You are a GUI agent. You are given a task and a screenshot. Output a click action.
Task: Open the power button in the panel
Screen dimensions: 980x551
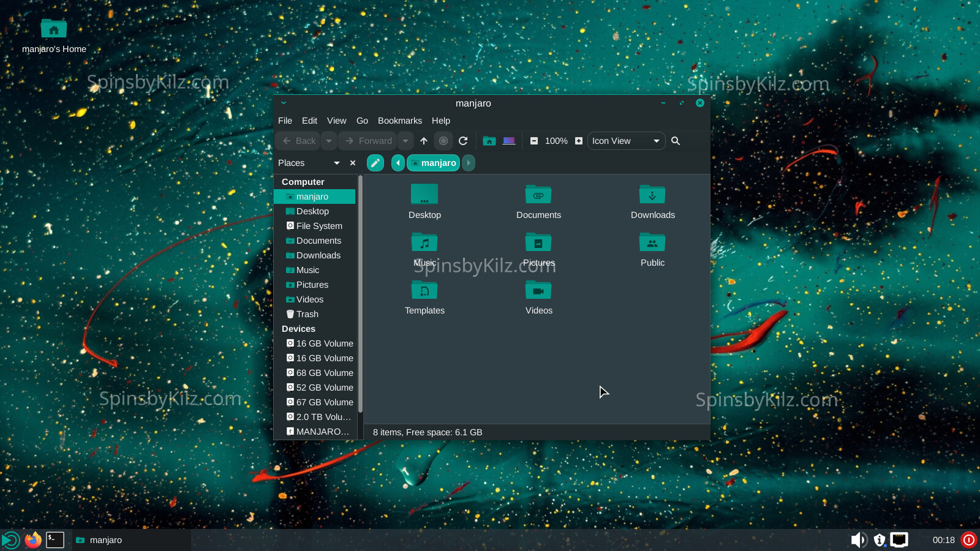[x=969, y=540]
